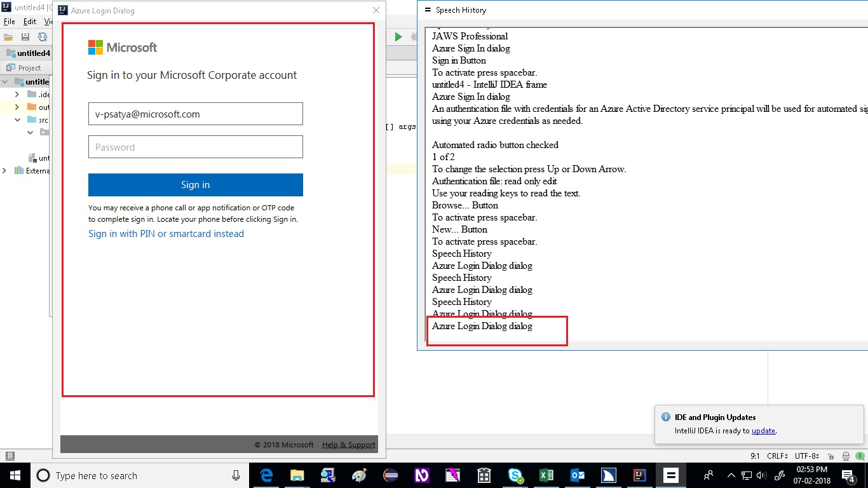
Task: Click the update link in the plugin notification
Action: coord(764,431)
